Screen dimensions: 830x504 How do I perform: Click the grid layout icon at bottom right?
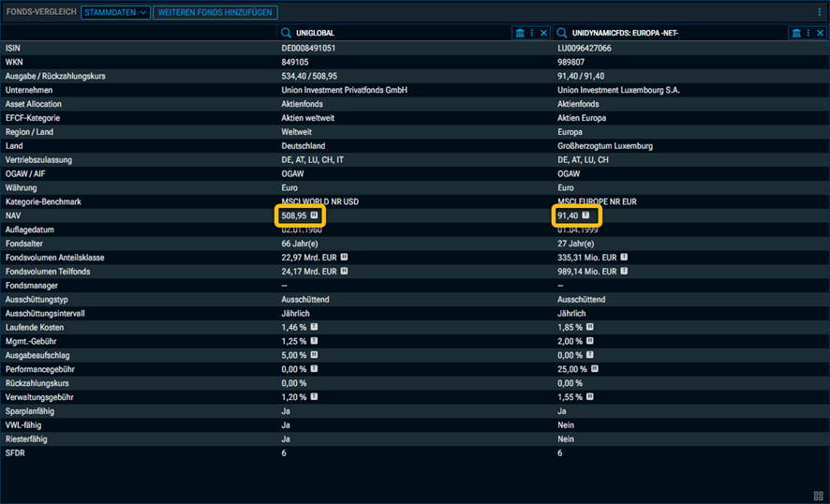(819, 497)
